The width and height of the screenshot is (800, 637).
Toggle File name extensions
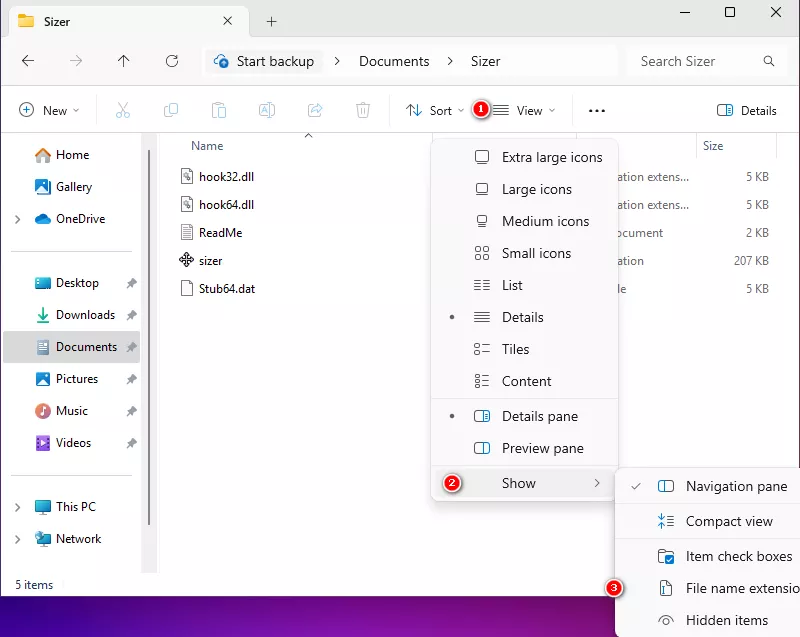(x=709, y=589)
